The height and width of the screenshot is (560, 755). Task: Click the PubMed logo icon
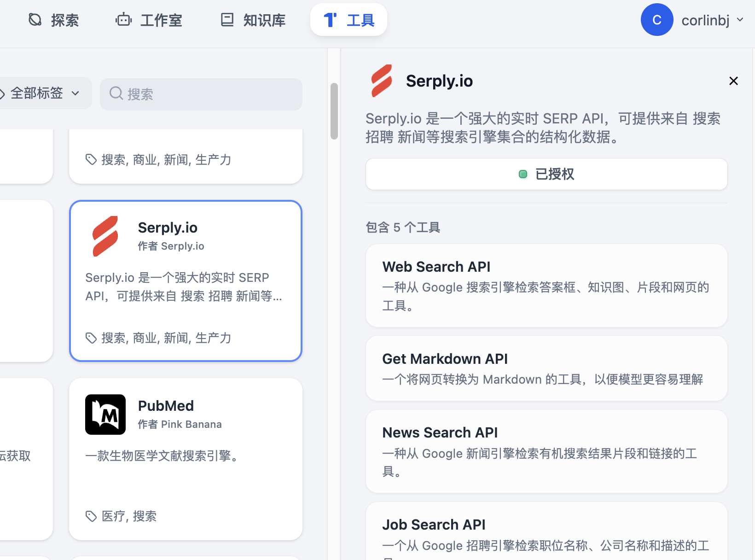[x=105, y=414]
